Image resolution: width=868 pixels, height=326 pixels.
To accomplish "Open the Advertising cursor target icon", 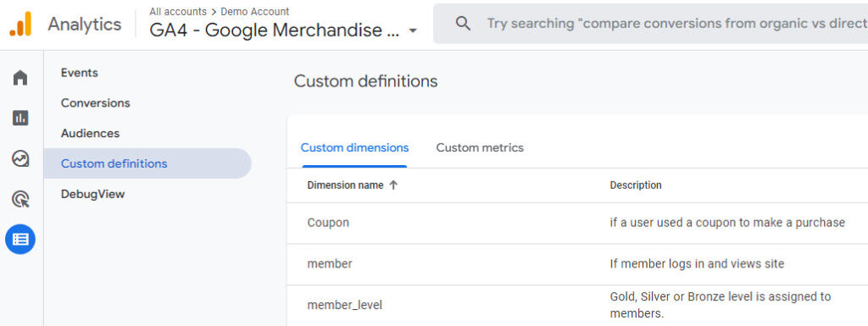I will (20, 199).
